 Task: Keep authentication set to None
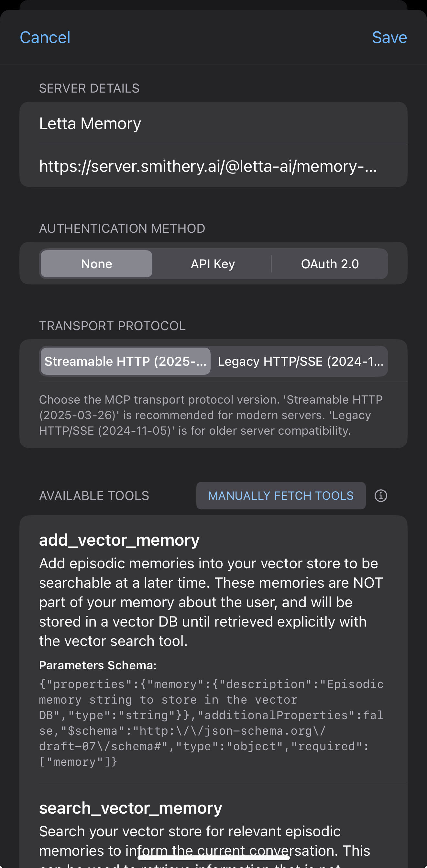click(96, 264)
